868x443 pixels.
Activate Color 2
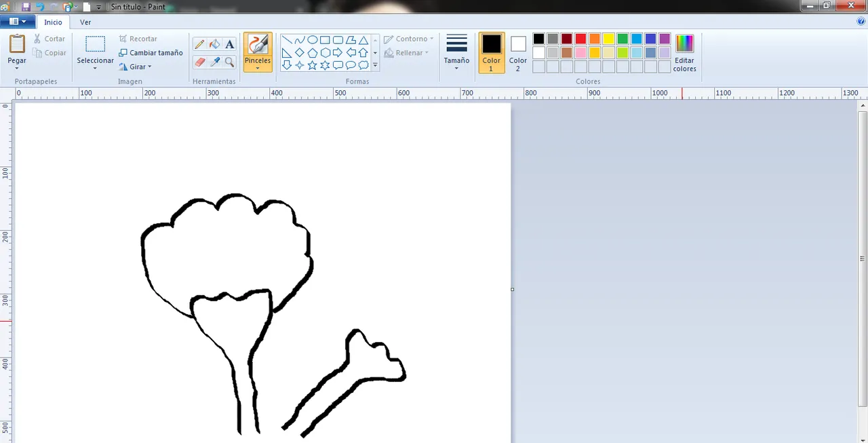(x=518, y=53)
